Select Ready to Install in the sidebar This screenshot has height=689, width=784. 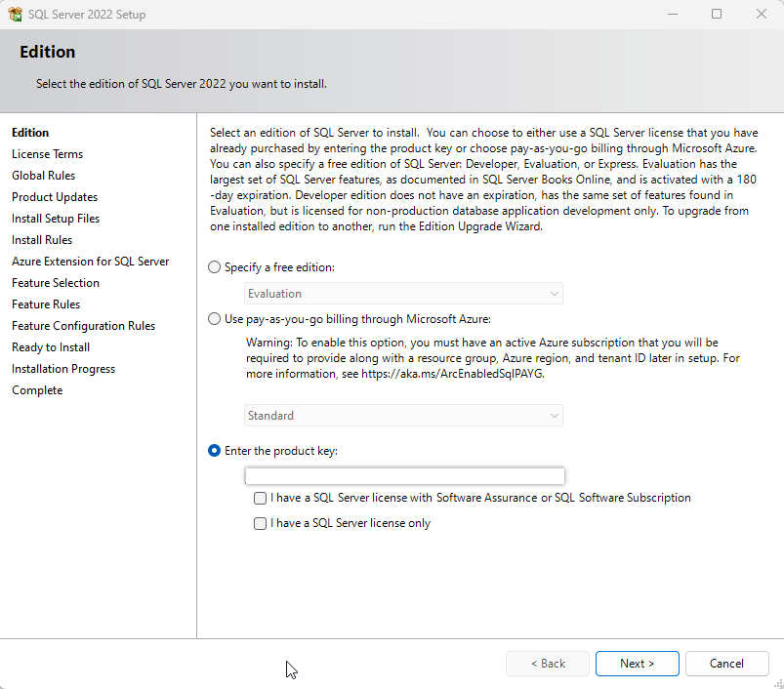click(50, 346)
